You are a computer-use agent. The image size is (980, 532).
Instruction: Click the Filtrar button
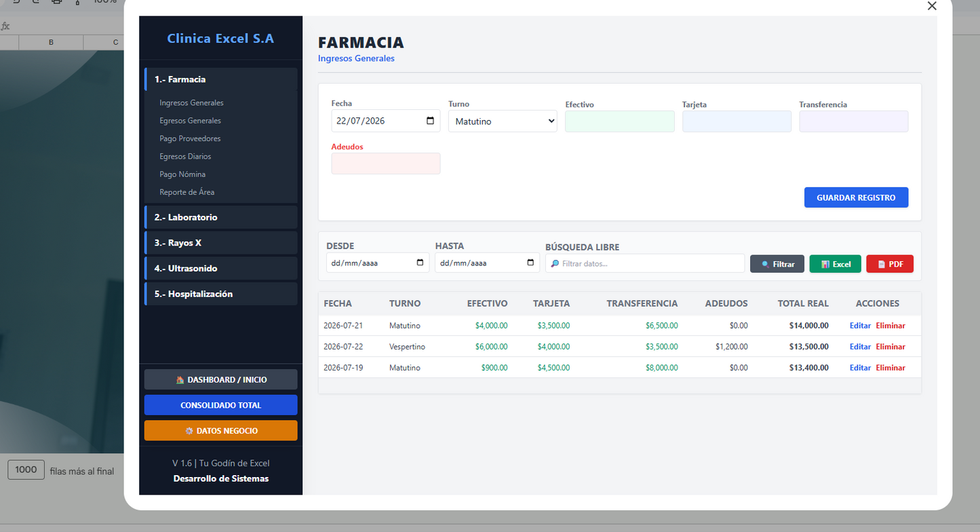point(777,264)
